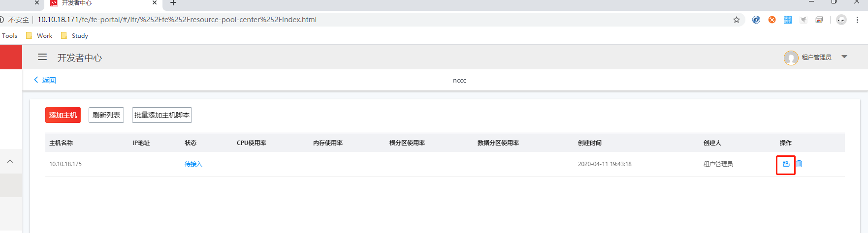This screenshot has width=868, height=233.
Task: Click the 读书助手 extension icon
Action: point(788,20)
